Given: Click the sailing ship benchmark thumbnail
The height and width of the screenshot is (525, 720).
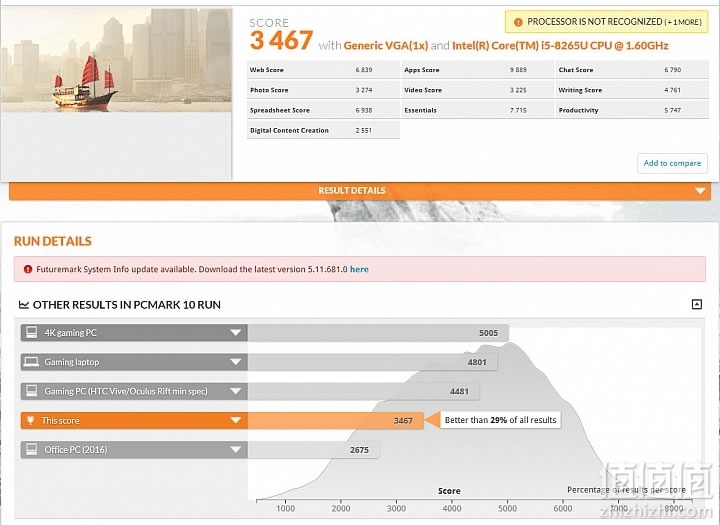Looking at the screenshot, I should point(116,60).
